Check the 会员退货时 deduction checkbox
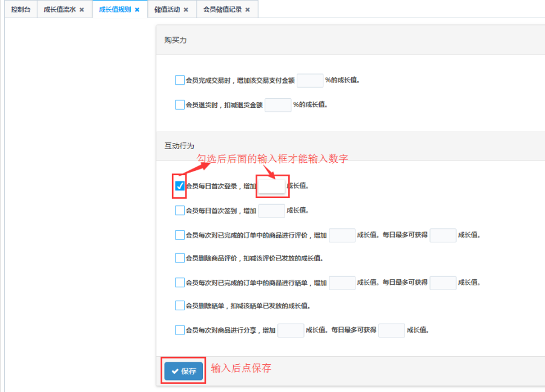Viewport: 545px width, 392px height. point(179,105)
